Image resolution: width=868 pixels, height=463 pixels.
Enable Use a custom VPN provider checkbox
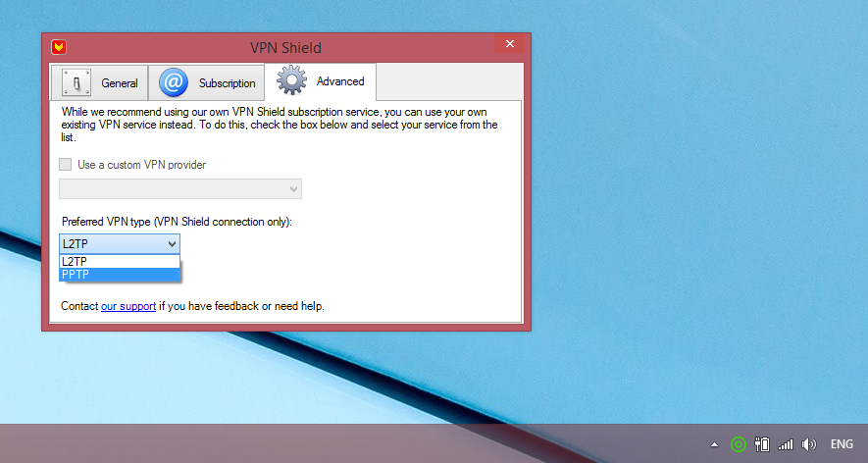pyautogui.click(x=66, y=165)
